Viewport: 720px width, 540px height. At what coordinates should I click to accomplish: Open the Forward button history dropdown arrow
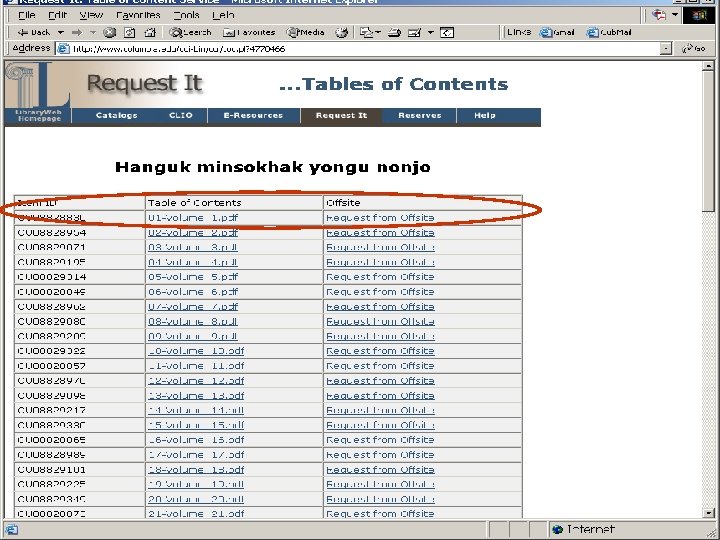[x=93, y=32]
